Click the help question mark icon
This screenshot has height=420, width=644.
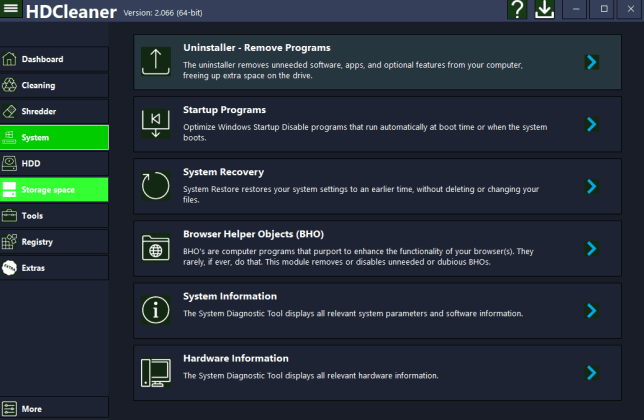click(516, 10)
